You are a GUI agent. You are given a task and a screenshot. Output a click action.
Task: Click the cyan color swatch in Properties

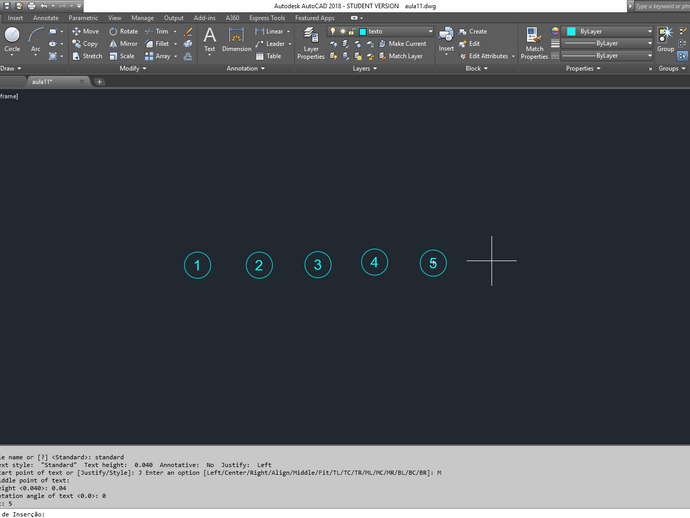571,31
